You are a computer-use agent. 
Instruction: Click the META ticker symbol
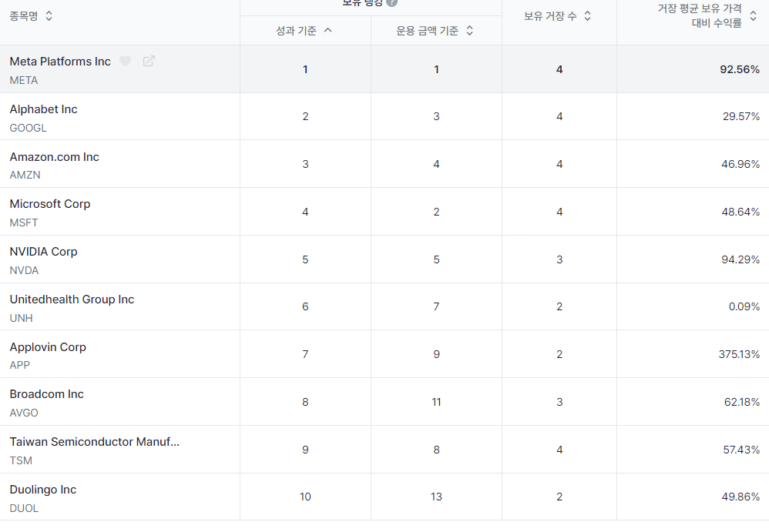pos(24,80)
